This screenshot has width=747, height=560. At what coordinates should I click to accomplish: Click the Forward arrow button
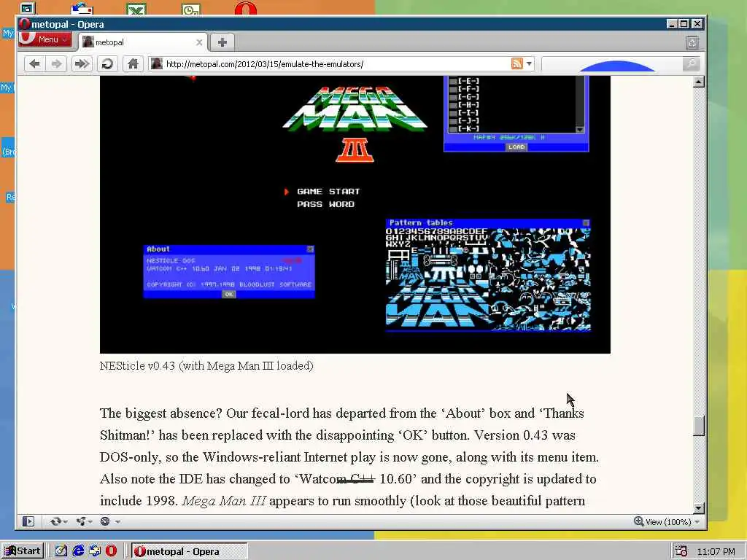click(56, 64)
